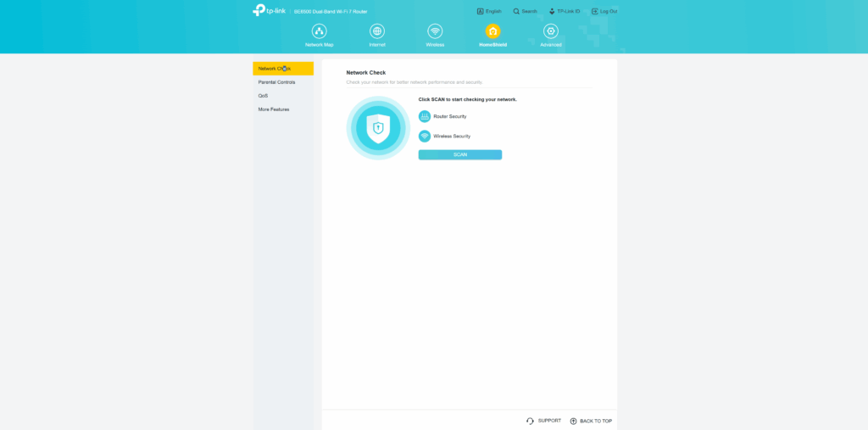The width and height of the screenshot is (868, 430).
Task: Switch to the Internet tab label
Action: point(377,44)
